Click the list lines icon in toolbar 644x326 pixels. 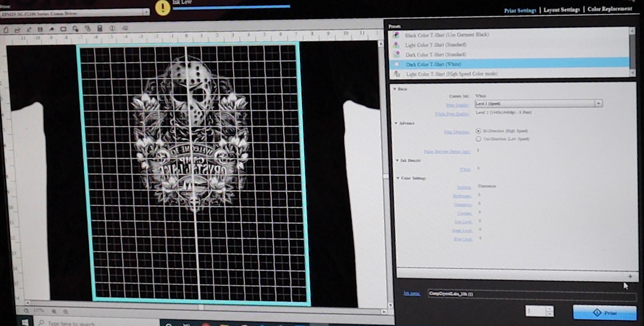pos(125,28)
